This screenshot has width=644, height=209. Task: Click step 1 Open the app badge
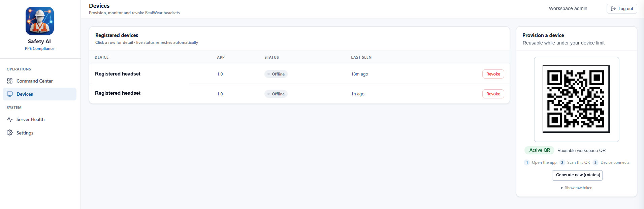click(527, 162)
